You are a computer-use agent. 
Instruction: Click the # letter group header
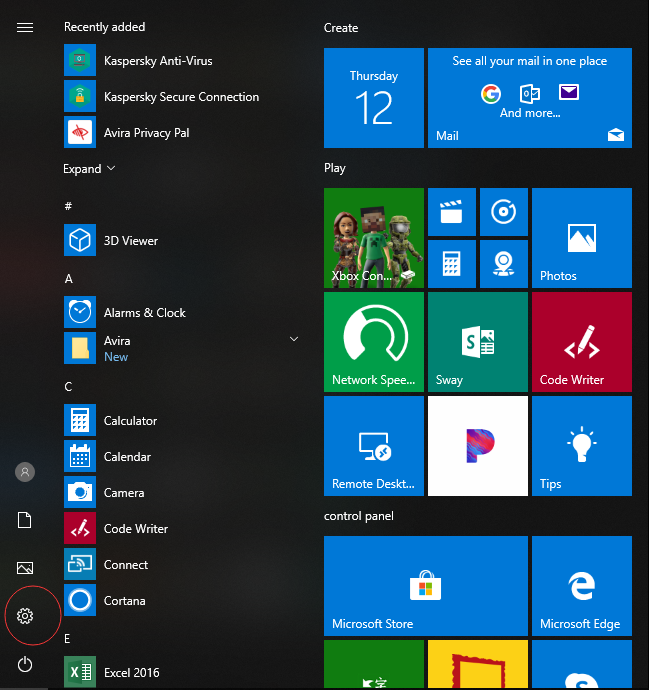[68, 206]
